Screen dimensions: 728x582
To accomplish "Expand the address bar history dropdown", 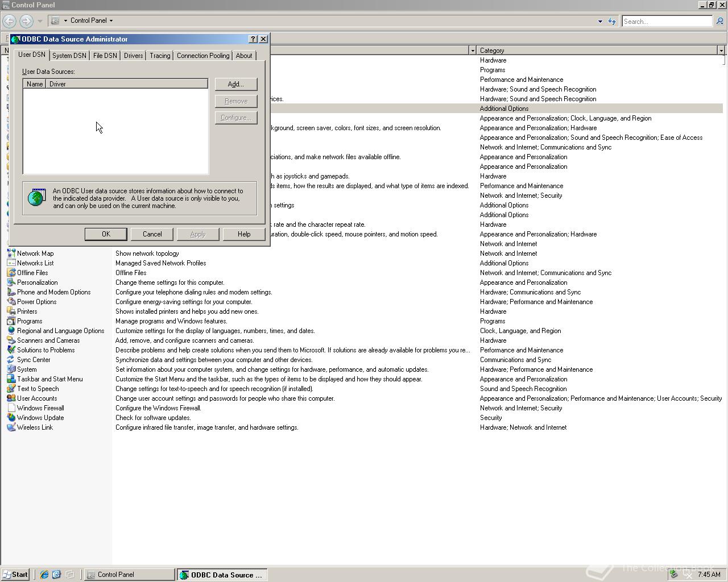I will [x=600, y=22].
